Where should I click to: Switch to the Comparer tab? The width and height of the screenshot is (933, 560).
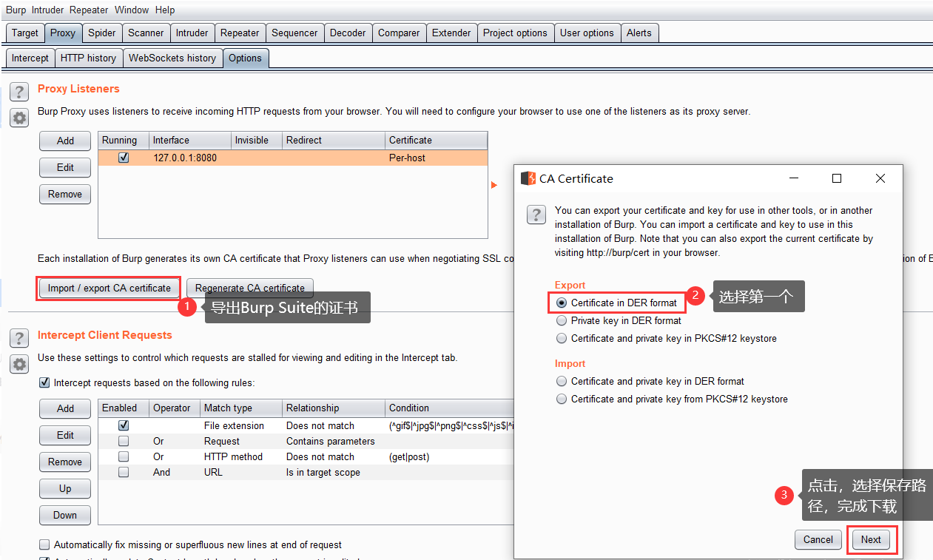pyautogui.click(x=399, y=33)
